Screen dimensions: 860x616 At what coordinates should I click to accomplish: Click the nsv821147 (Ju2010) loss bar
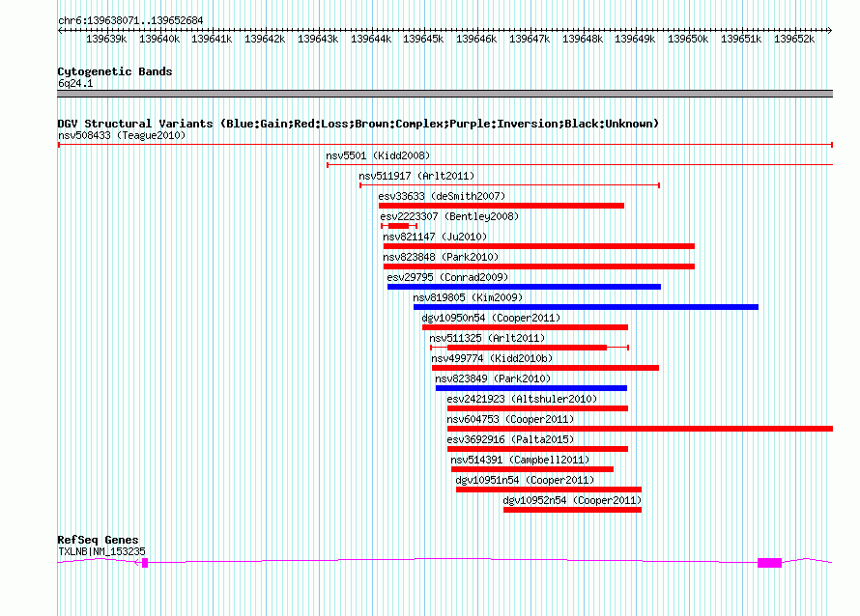click(538, 246)
